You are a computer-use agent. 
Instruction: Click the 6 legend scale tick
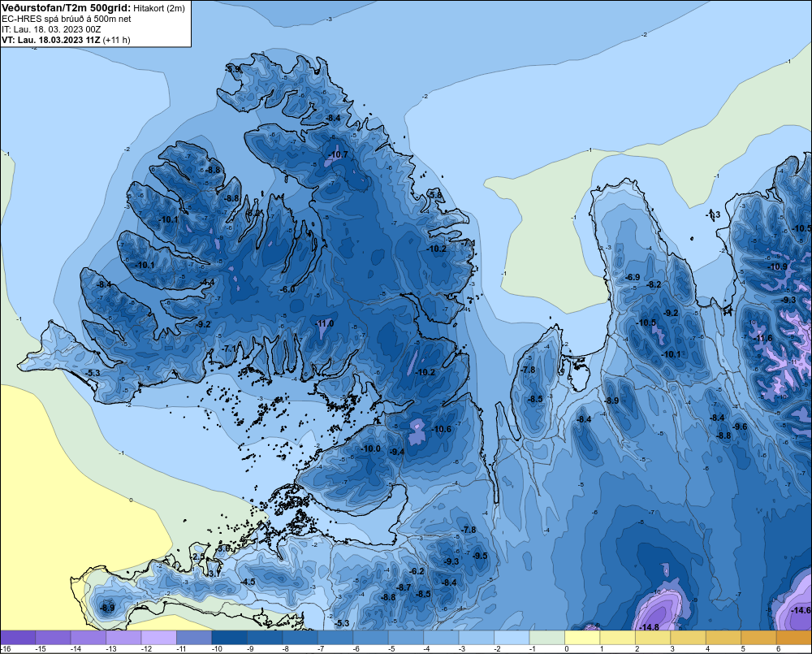coord(779,649)
